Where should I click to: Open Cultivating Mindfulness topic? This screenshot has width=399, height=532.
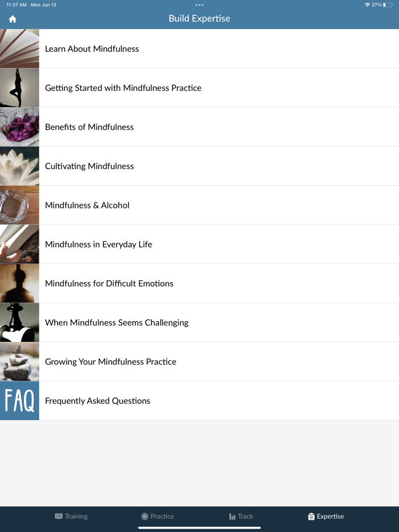pyautogui.click(x=199, y=166)
